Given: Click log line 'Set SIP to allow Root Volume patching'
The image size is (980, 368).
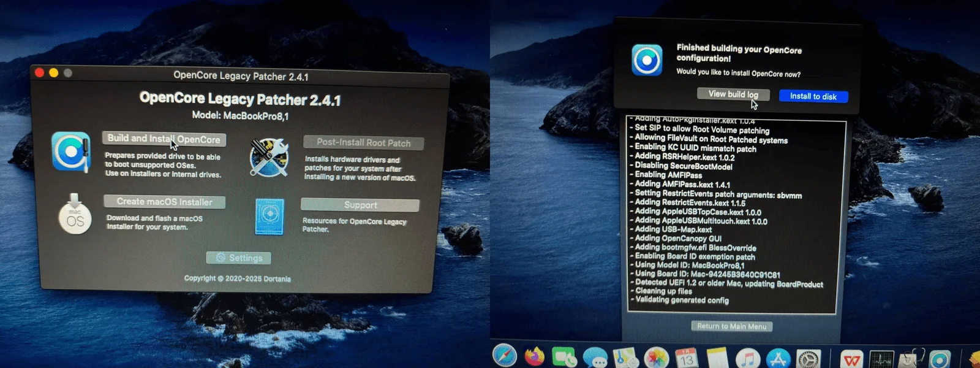Looking at the screenshot, I should coord(702,129).
